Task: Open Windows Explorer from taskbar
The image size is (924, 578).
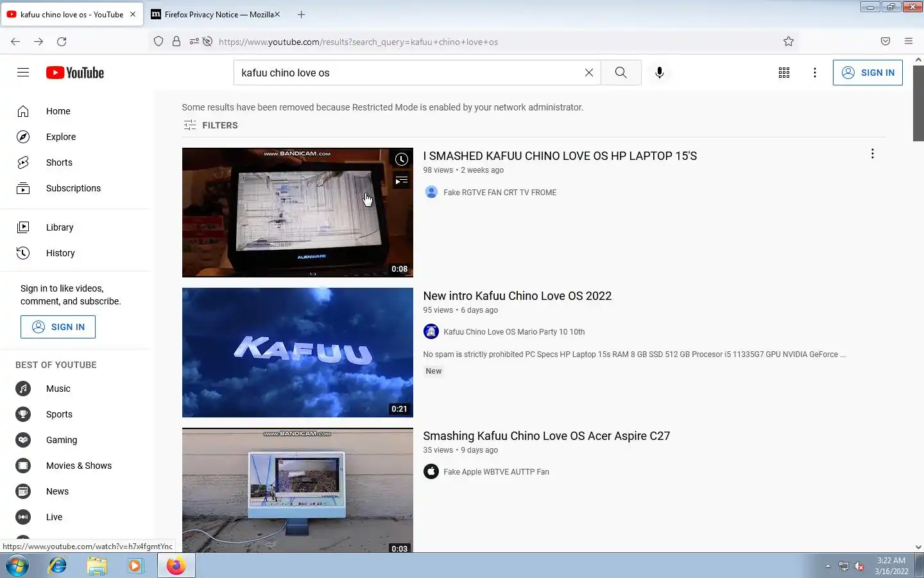Action: [x=97, y=566]
